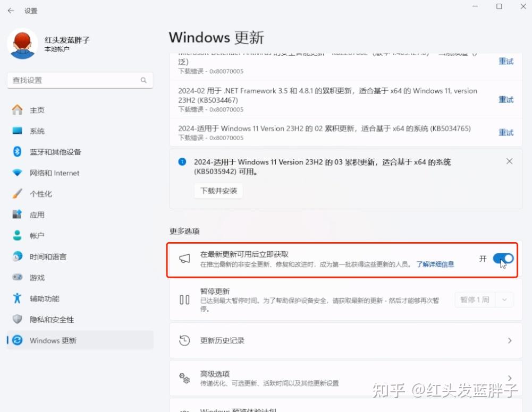Retry the KB5034467 .NET Framework update
This screenshot has width=532, height=412.
coord(505,100)
